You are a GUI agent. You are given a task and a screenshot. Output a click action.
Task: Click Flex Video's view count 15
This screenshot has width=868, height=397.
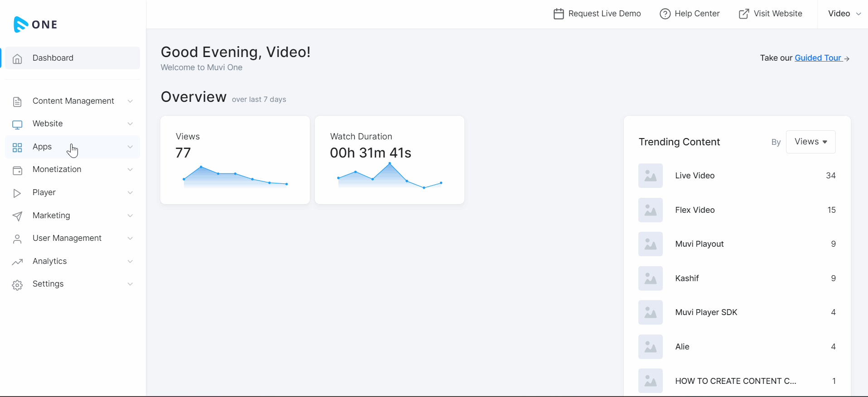coord(832,210)
